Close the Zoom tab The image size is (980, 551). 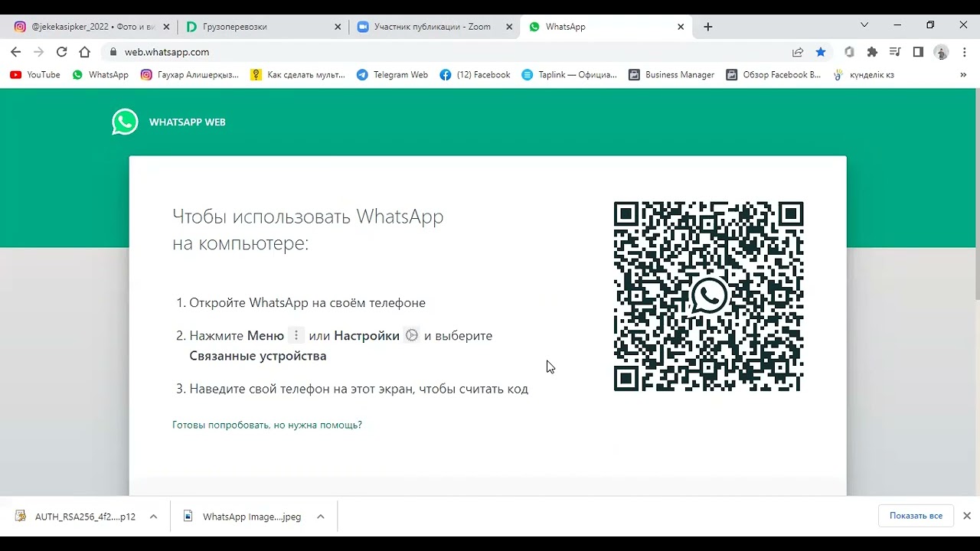[509, 27]
